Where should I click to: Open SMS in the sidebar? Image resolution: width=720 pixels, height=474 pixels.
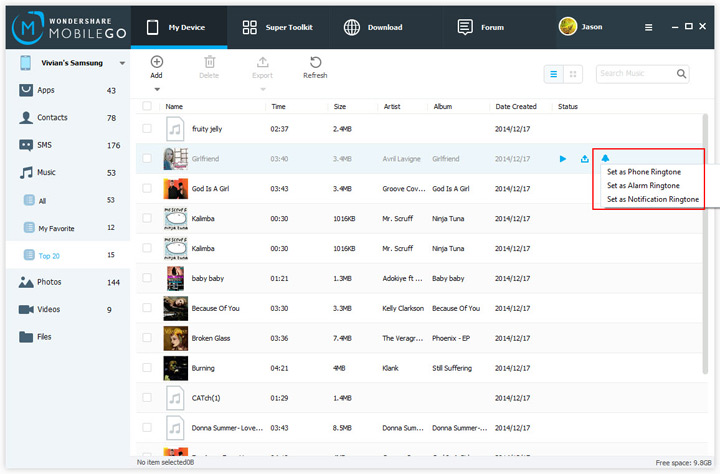(x=68, y=145)
